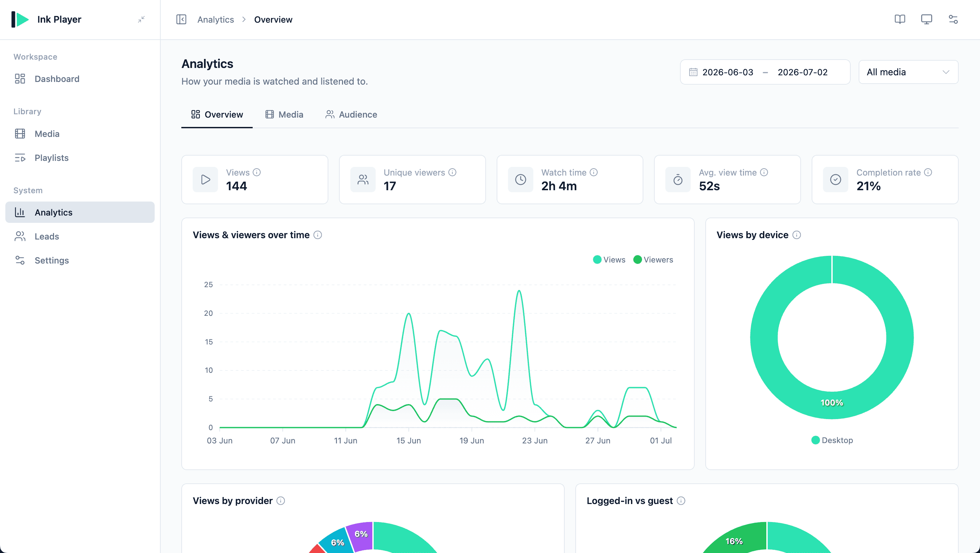Screen dimensions: 980x553
Task: Click the 2h 4m watch time value
Action: point(559,186)
